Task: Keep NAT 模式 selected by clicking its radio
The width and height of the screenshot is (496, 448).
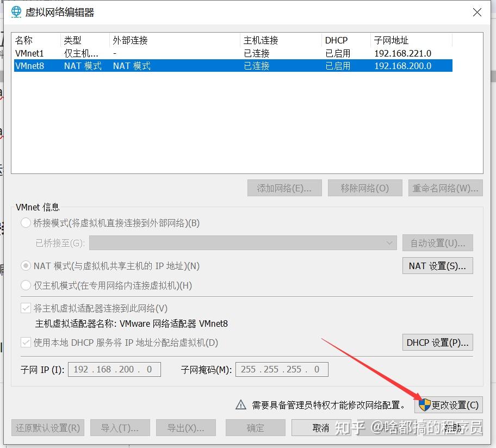Action: click(x=25, y=265)
